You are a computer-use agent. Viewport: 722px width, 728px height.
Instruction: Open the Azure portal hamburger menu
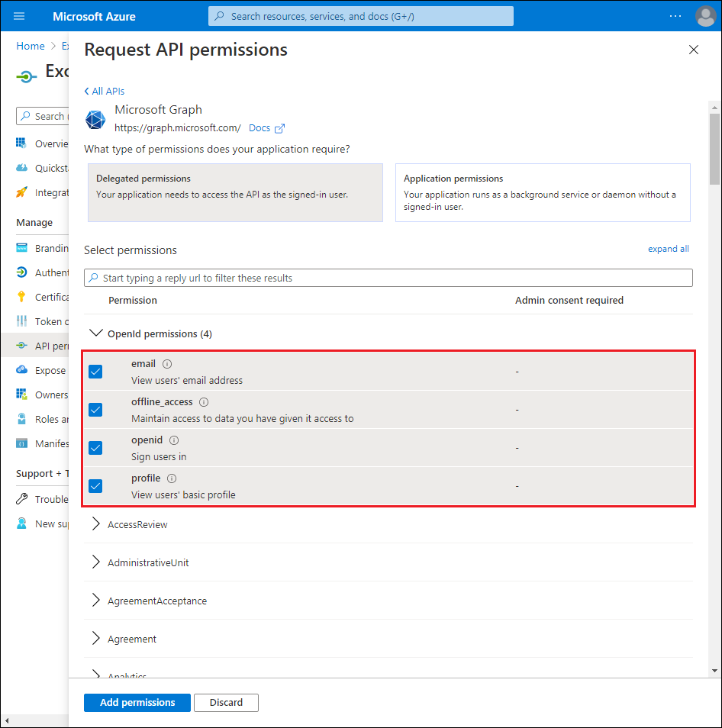(18, 15)
